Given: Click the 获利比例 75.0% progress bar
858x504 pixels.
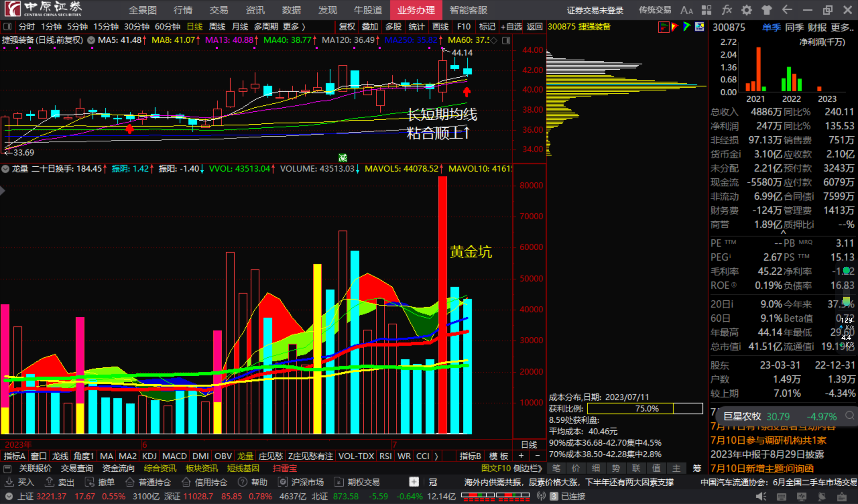Looking at the screenshot, I should tap(645, 408).
